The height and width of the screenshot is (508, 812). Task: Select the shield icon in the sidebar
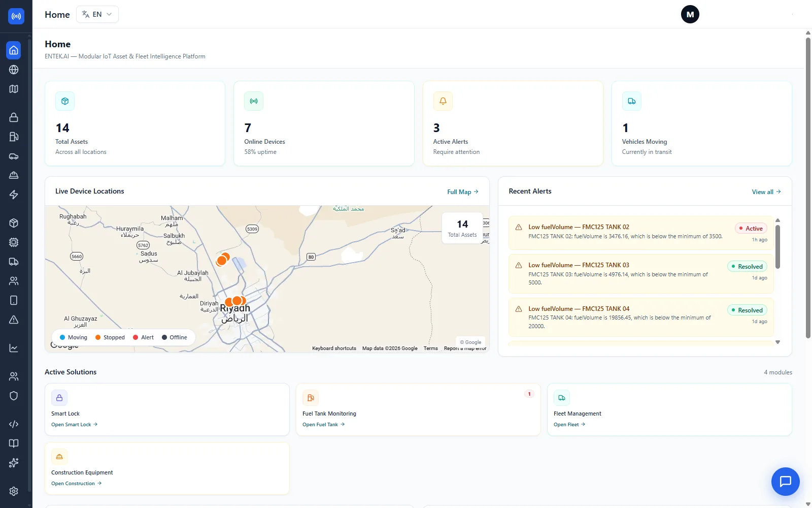pos(14,396)
